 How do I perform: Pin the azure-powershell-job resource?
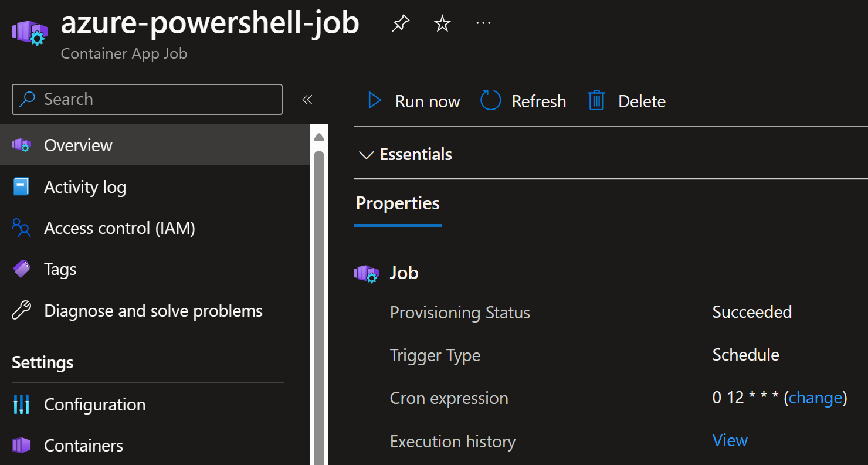point(401,24)
